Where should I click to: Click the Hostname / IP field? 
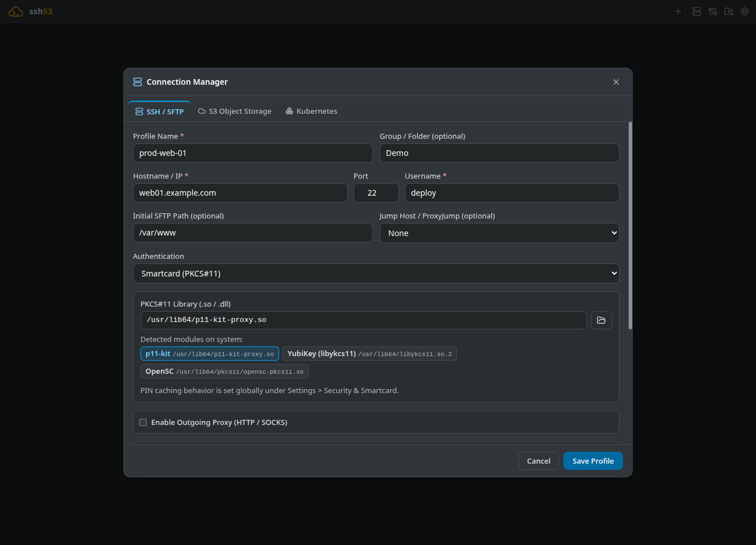[x=240, y=193]
